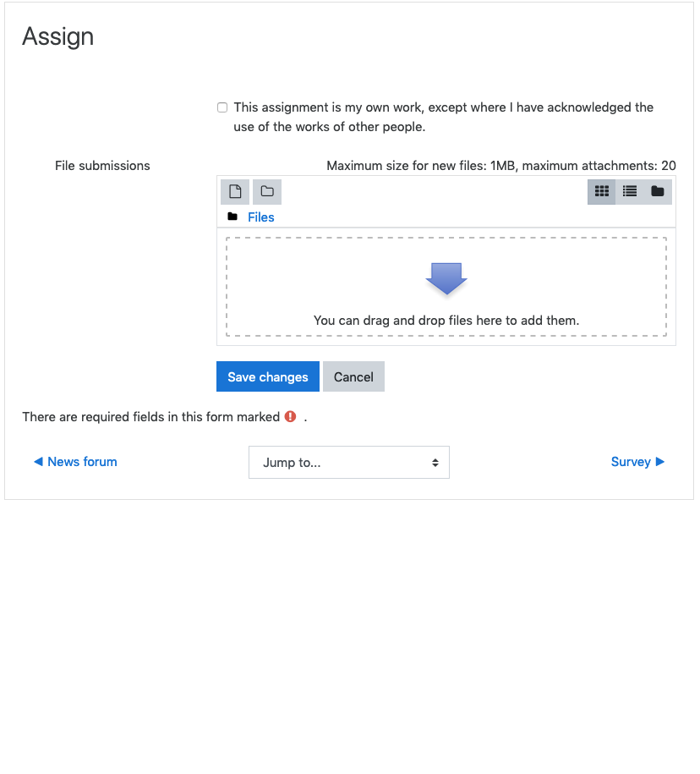
Task: Click the blue drop arrow graphic
Action: (x=446, y=278)
